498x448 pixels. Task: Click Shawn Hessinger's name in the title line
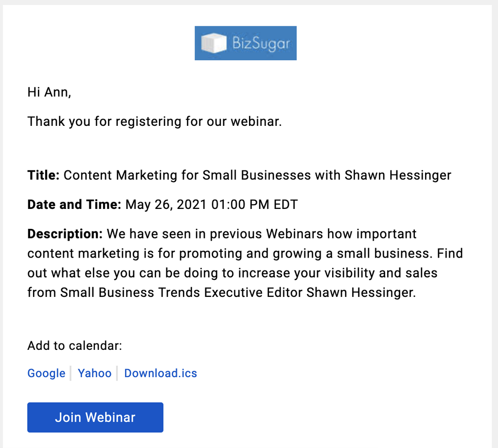tap(398, 175)
